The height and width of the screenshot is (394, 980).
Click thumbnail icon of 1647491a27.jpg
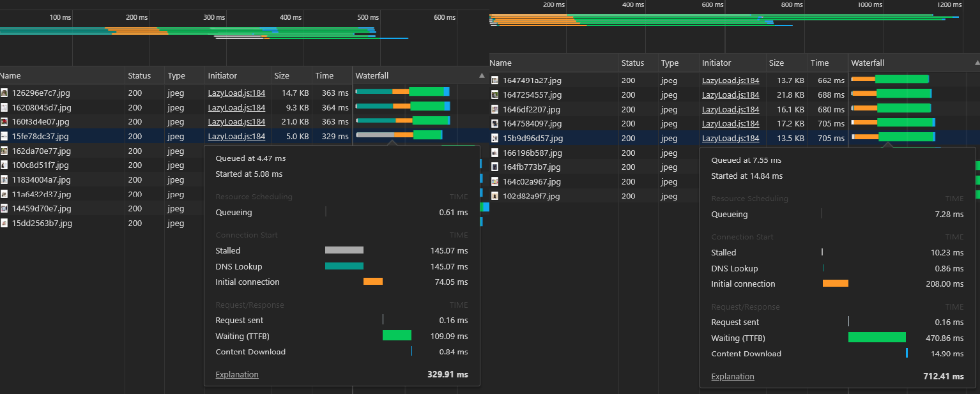pyautogui.click(x=494, y=80)
